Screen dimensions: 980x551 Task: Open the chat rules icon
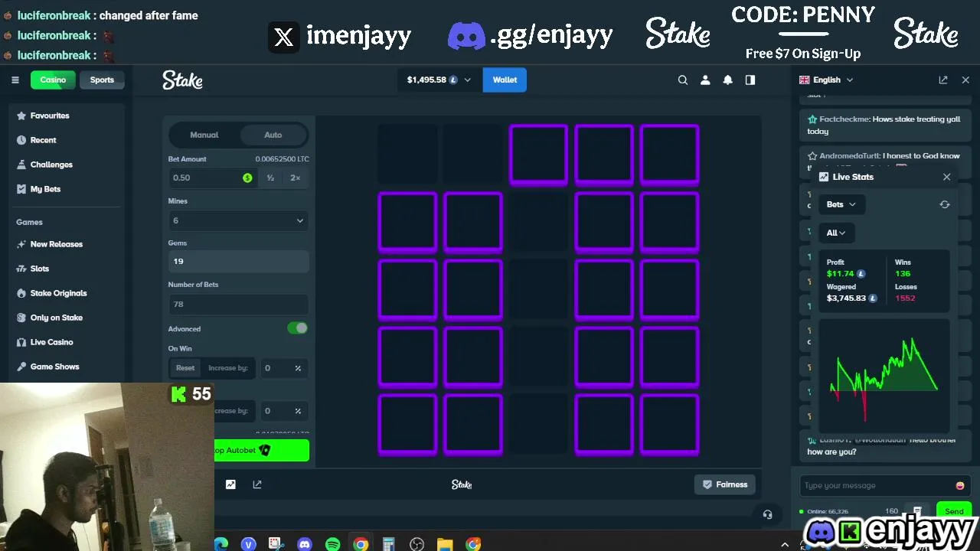click(x=916, y=511)
